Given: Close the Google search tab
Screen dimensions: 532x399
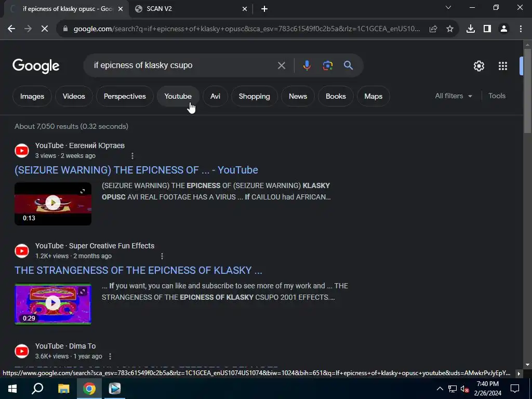Looking at the screenshot, I should [x=121, y=9].
